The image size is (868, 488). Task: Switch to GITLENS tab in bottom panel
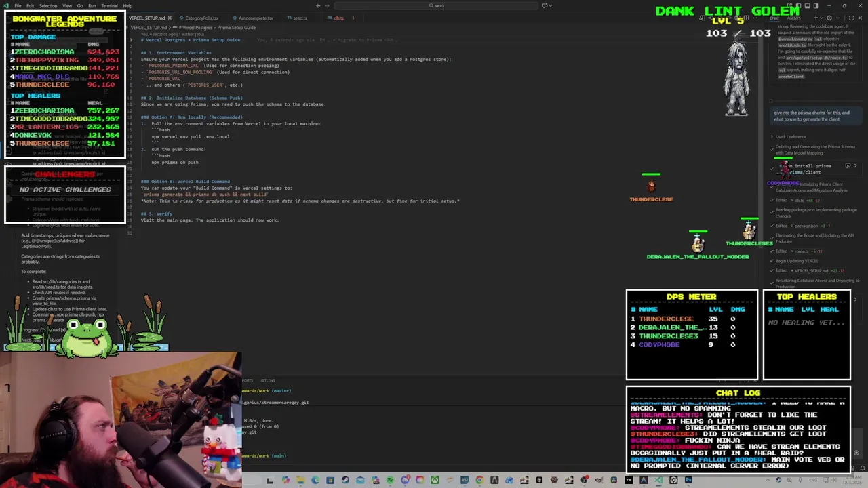coord(268,380)
